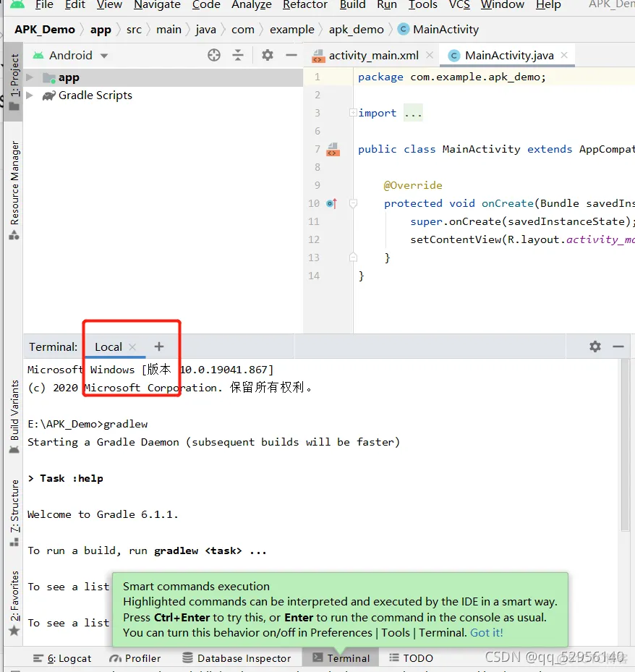
Task: Open the Navigate menu
Action: [x=157, y=5]
